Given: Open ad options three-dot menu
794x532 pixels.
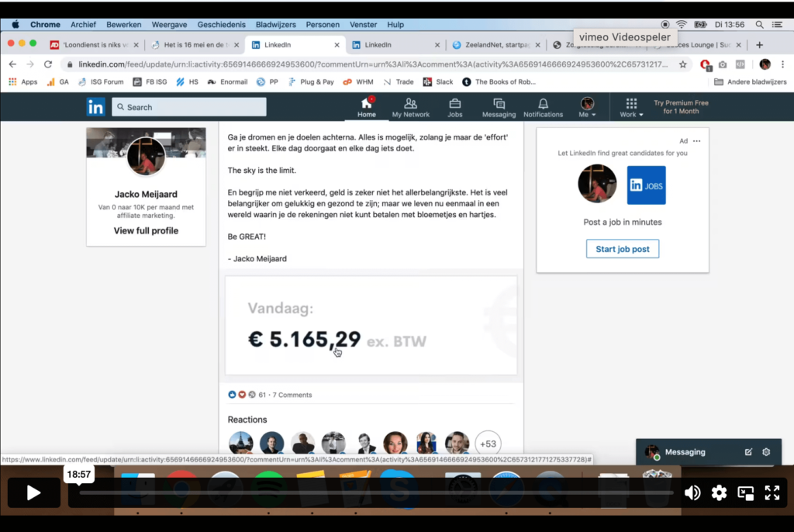Looking at the screenshot, I should point(696,141).
